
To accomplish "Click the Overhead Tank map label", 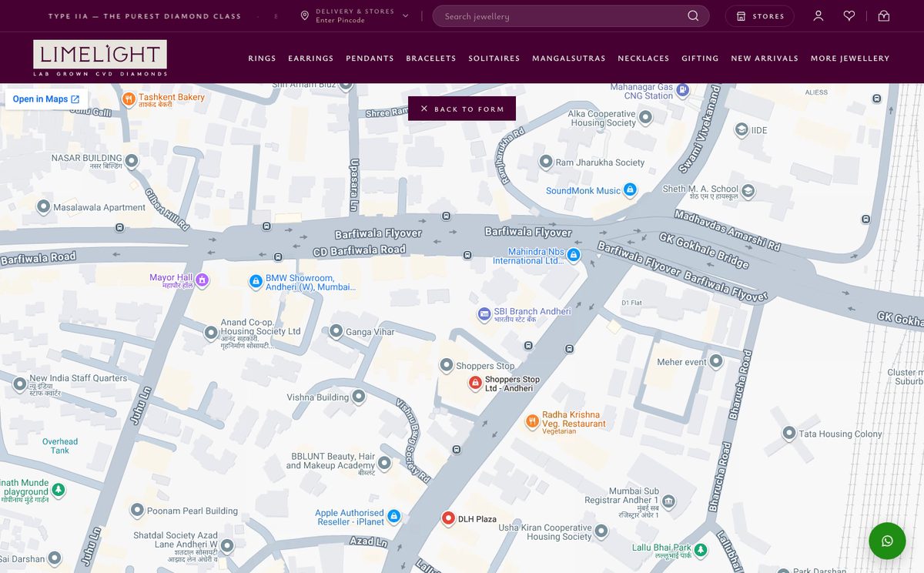I will point(60,446).
